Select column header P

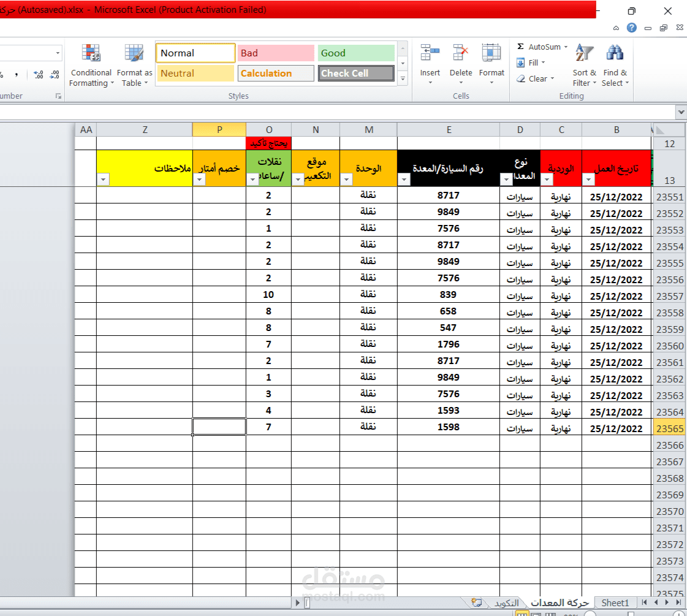(219, 130)
